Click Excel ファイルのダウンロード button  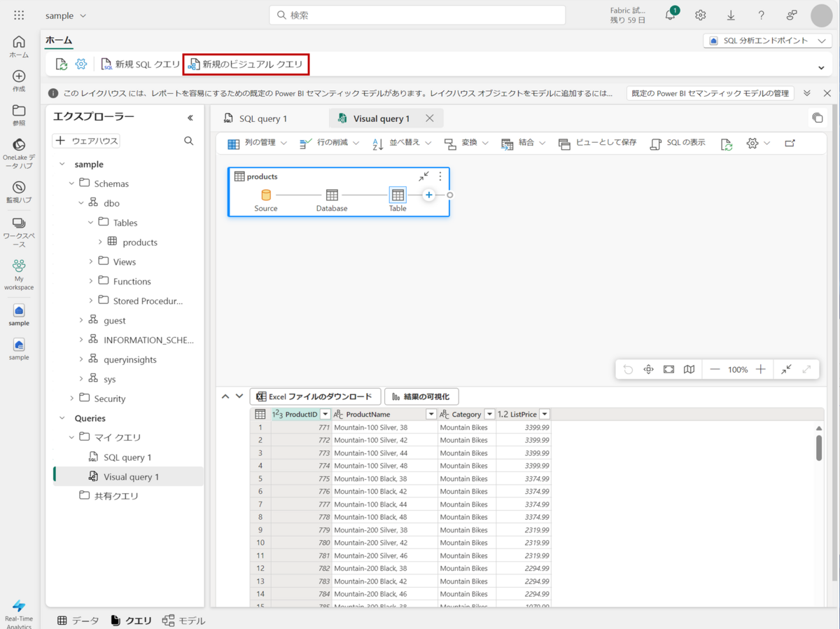coord(315,396)
